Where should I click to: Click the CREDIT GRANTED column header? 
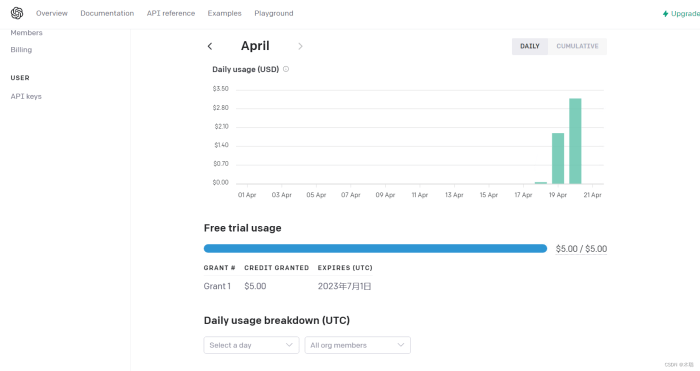coord(277,268)
